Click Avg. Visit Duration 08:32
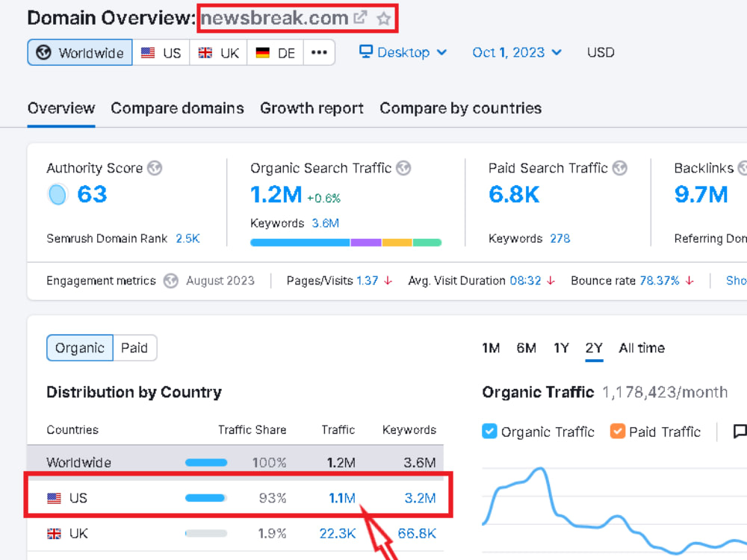The height and width of the screenshot is (560, 747). 525,281
